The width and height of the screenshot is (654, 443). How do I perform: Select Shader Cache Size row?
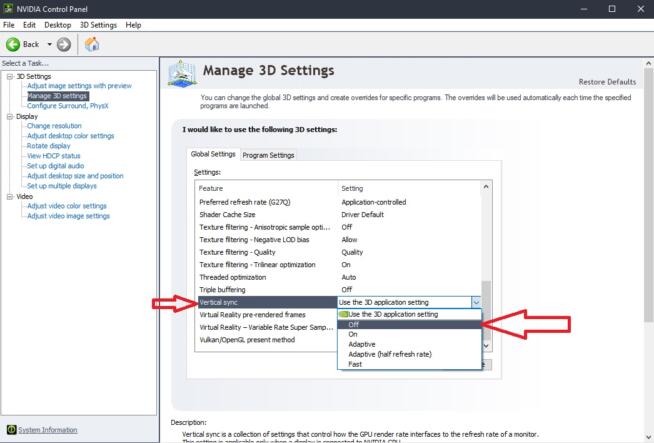click(338, 214)
